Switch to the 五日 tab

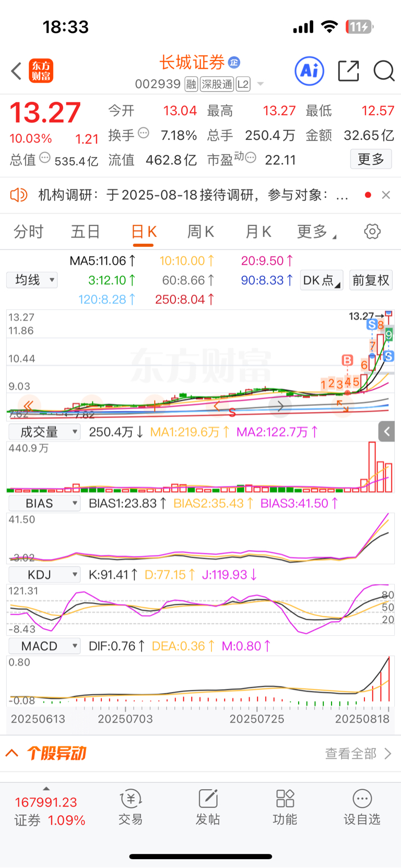(85, 231)
